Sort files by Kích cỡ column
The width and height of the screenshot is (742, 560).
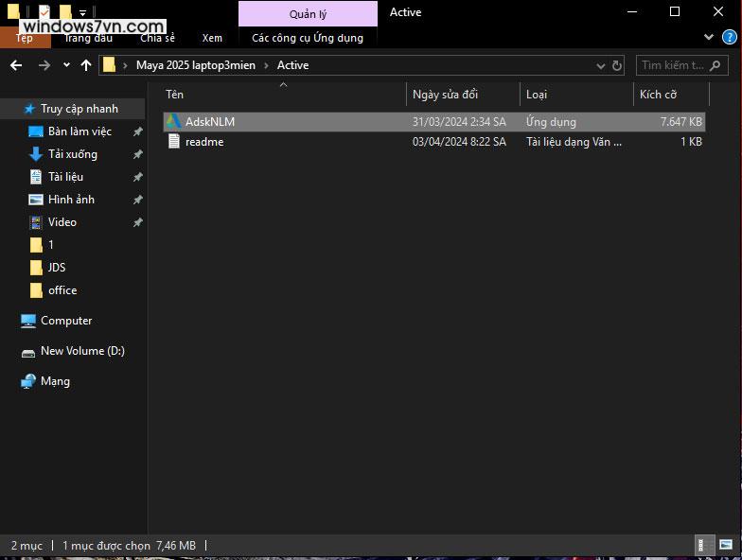pos(658,95)
